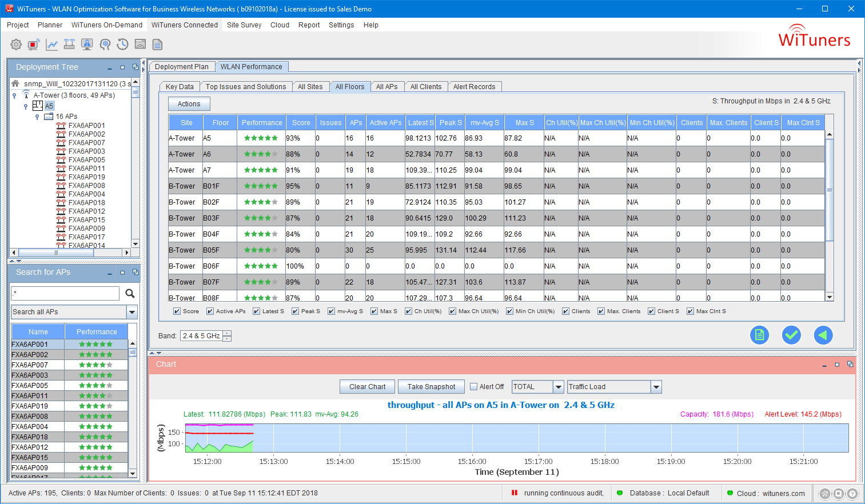Screen dimensions: 865x504
Task: Click the round blue document list icon
Action: pyautogui.click(x=759, y=335)
